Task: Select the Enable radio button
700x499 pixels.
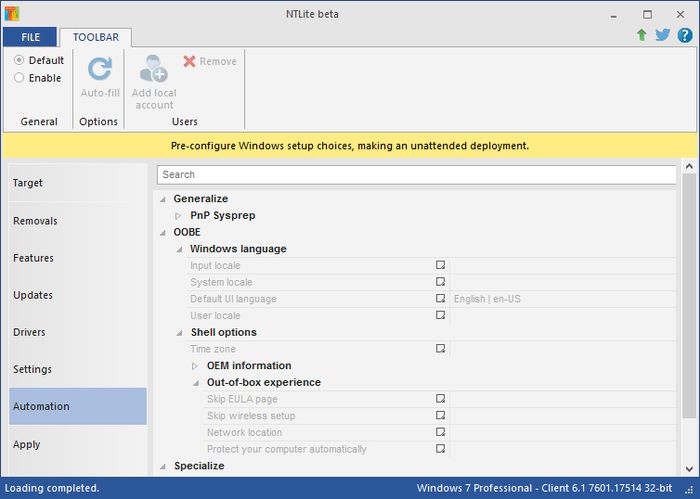Action: [19, 78]
